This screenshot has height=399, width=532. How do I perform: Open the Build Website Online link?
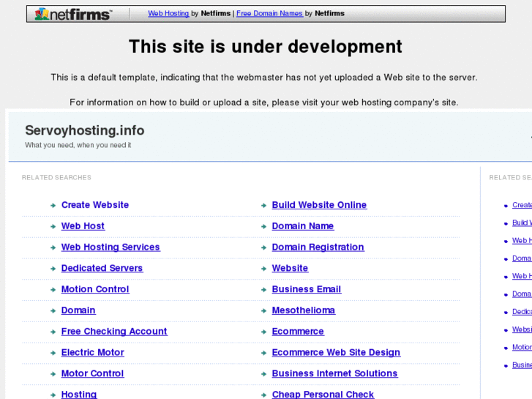[x=319, y=205]
